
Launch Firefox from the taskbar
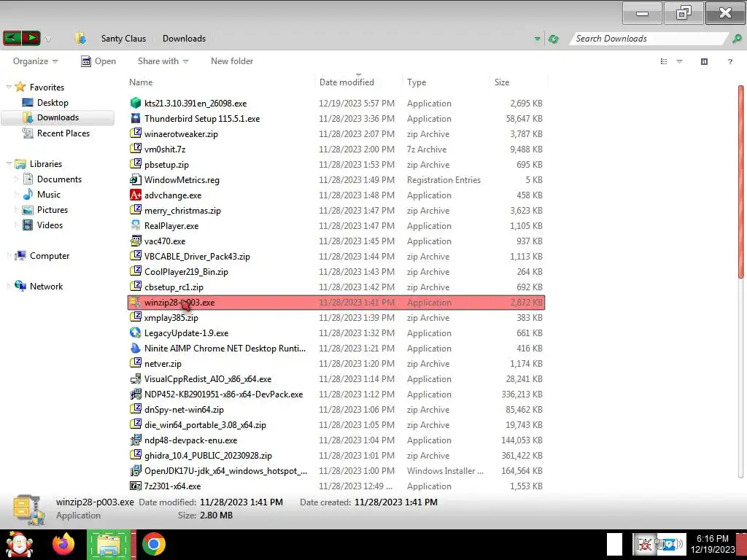(x=63, y=544)
